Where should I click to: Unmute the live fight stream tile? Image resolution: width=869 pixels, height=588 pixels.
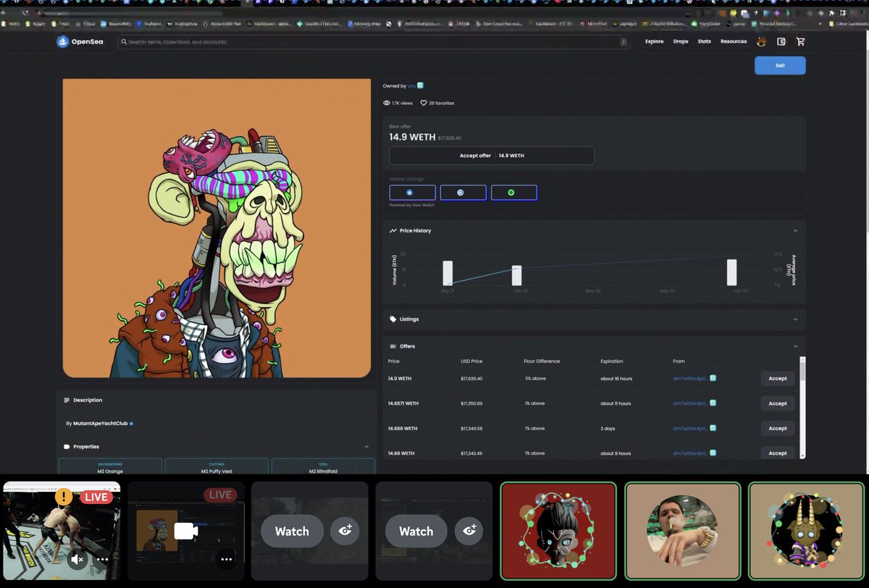click(x=78, y=559)
